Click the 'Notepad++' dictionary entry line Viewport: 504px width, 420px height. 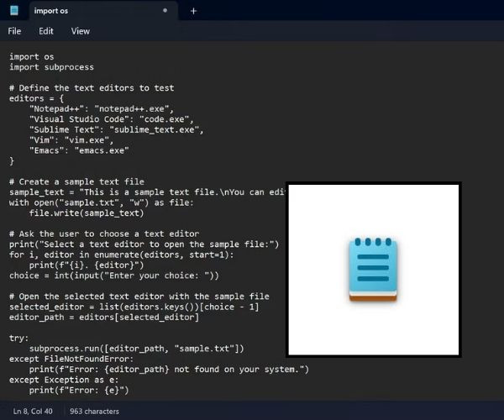tap(102, 109)
